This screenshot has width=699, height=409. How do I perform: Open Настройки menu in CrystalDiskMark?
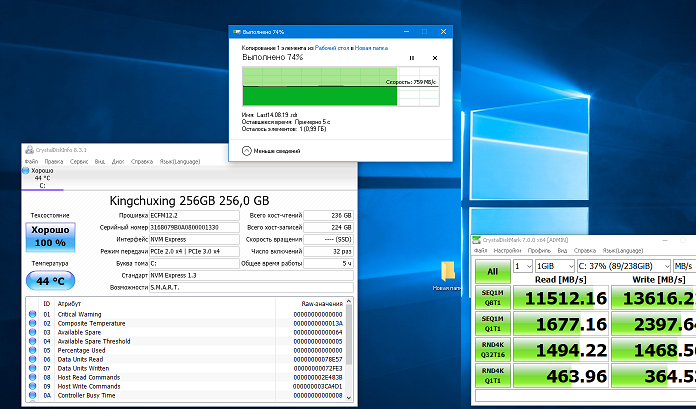[x=507, y=251]
